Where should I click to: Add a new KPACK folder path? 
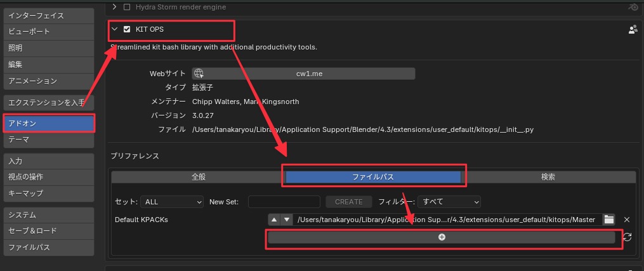click(x=442, y=237)
